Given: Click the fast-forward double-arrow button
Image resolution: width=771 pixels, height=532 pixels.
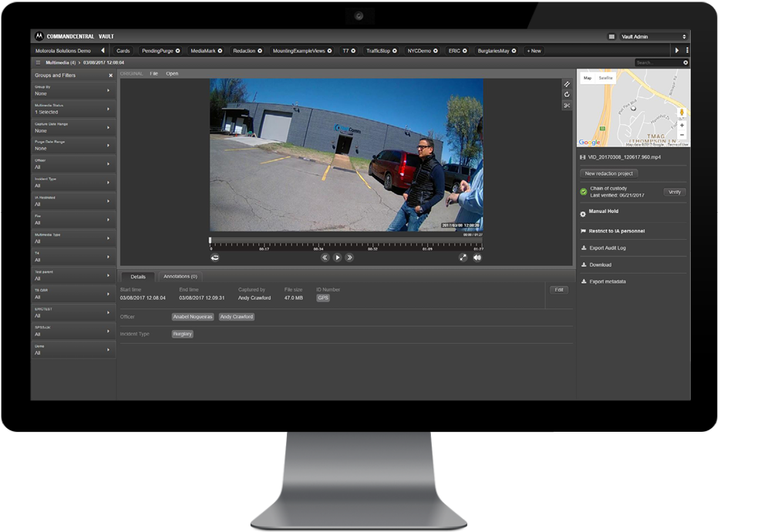Looking at the screenshot, I should click(349, 258).
